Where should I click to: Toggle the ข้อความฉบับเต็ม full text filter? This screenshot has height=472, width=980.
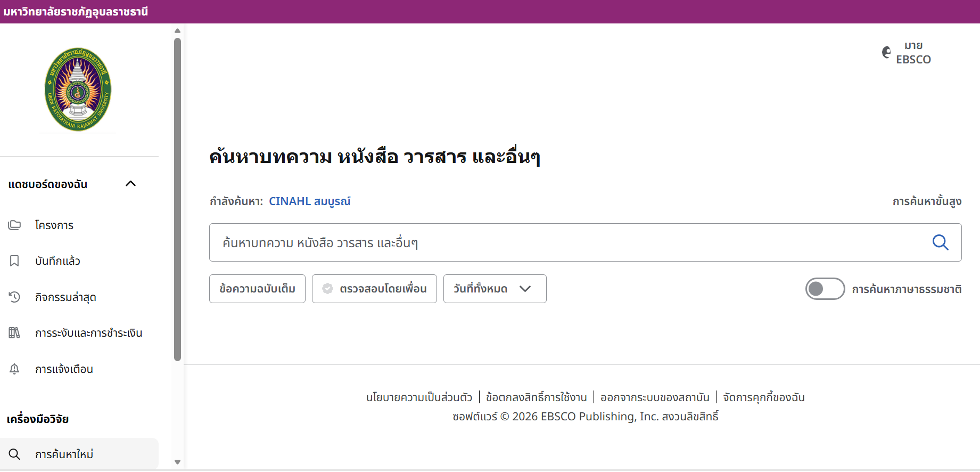pos(257,289)
